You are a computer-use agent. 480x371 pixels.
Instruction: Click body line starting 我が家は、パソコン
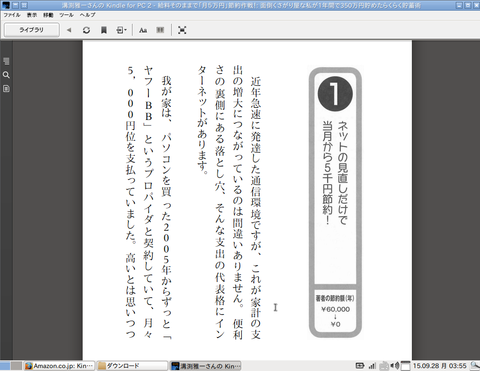[166, 208]
